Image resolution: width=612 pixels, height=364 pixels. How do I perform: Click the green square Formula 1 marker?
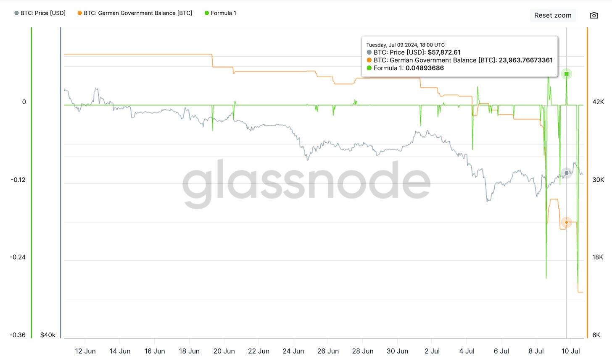point(567,74)
